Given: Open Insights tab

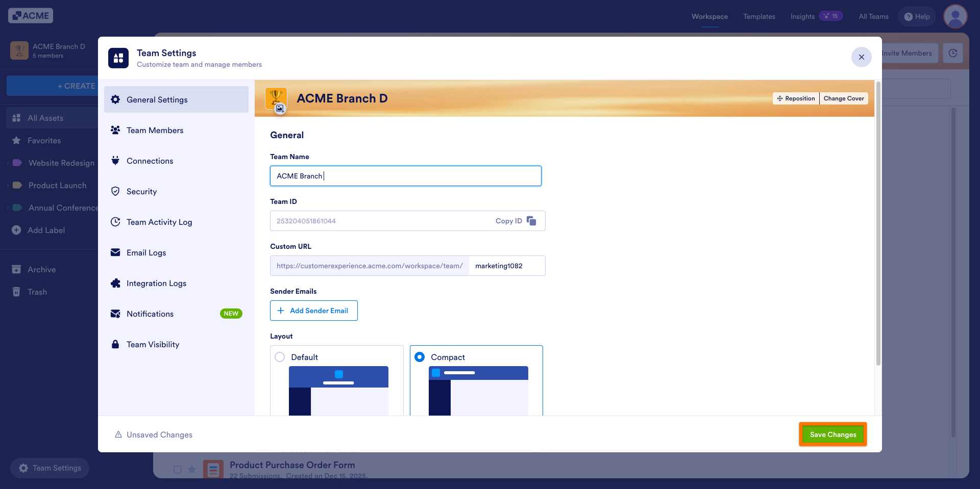Looking at the screenshot, I should (x=802, y=16).
